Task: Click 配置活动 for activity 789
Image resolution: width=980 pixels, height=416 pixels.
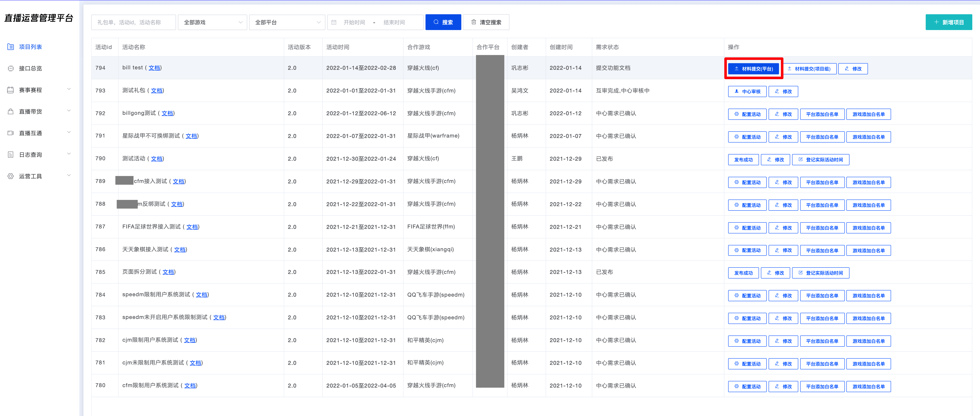Action: (747, 182)
